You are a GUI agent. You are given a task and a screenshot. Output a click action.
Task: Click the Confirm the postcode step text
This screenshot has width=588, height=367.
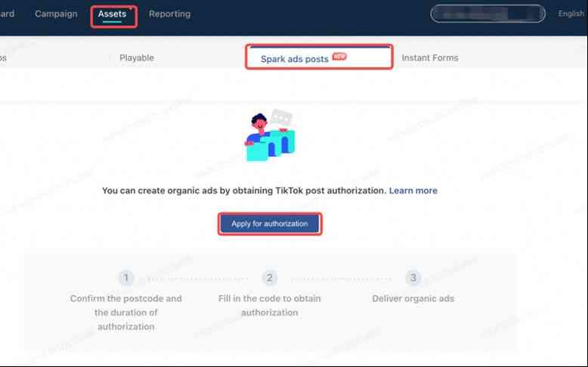coord(126,313)
